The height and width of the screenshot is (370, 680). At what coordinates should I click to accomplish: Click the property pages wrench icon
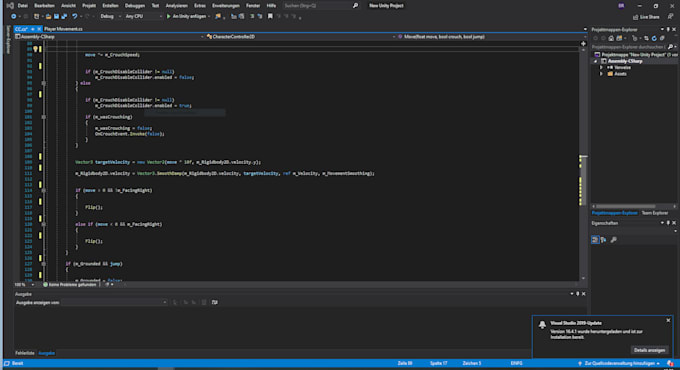[x=614, y=240]
